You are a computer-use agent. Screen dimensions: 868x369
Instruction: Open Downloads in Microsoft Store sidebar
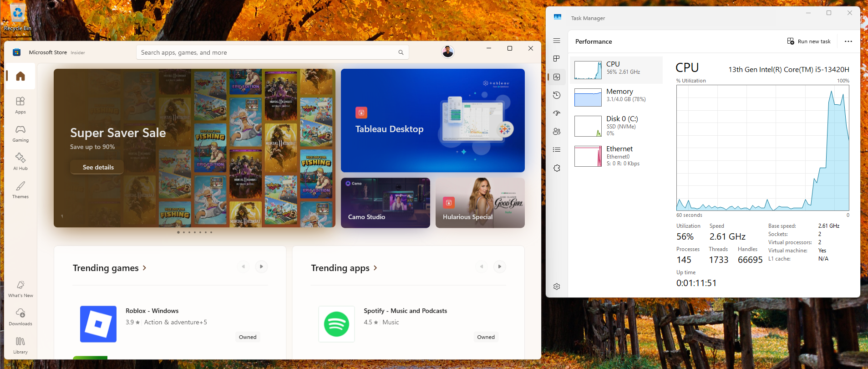20,317
